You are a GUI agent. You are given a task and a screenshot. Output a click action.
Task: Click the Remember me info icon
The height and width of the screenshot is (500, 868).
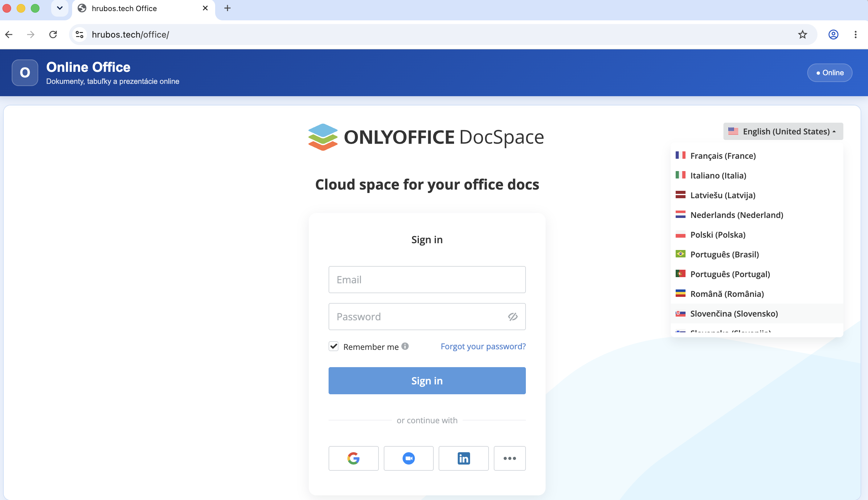[405, 346]
